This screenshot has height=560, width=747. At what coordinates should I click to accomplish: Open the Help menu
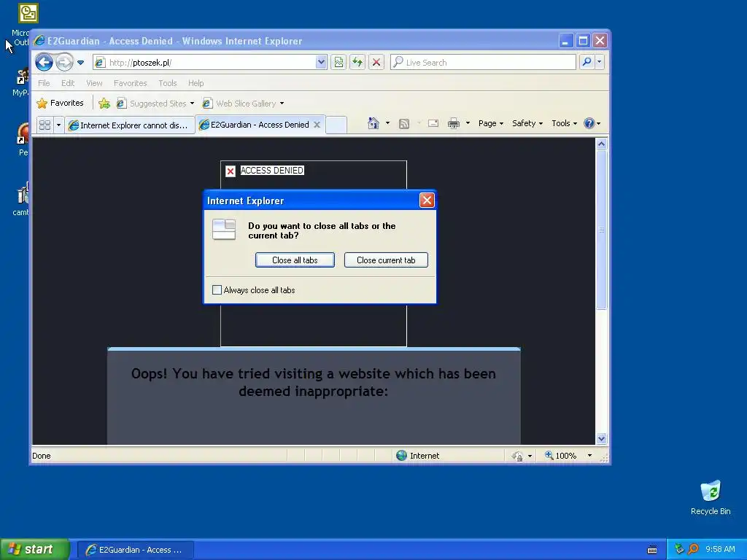(196, 83)
